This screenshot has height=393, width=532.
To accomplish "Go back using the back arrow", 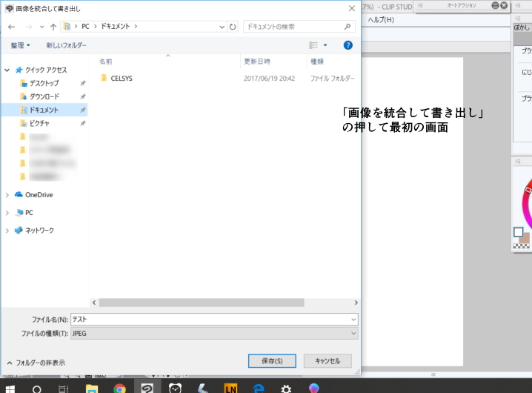I will [12, 27].
